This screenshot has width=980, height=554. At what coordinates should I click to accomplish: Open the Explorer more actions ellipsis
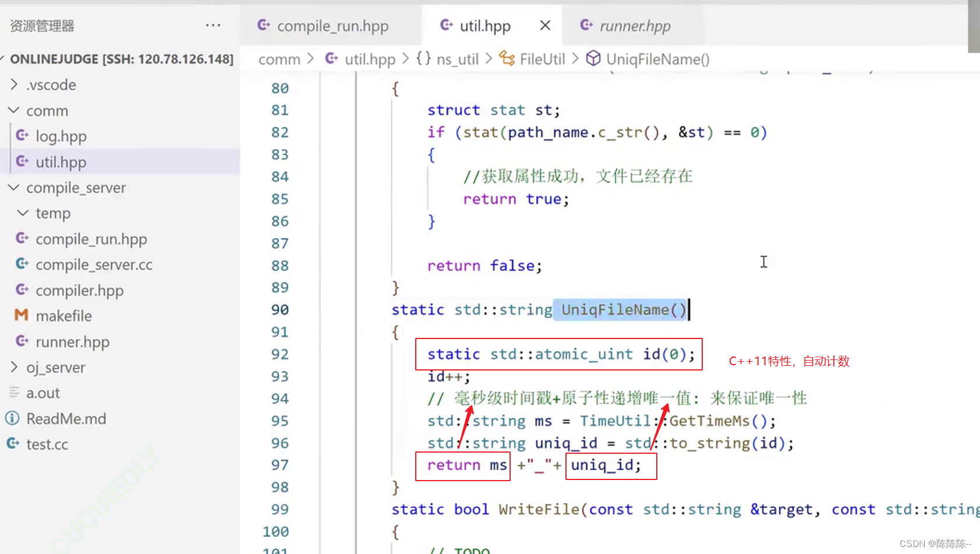click(213, 26)
